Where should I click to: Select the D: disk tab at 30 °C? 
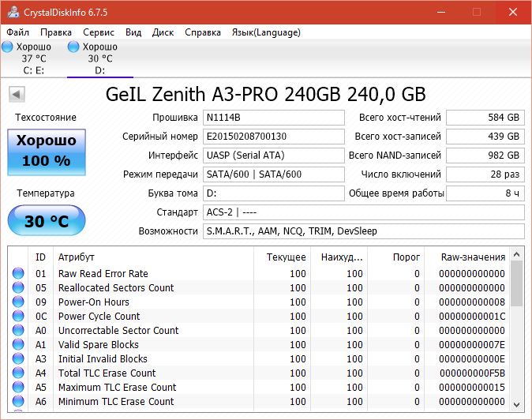pyautogui.click(x=100, y=58)
